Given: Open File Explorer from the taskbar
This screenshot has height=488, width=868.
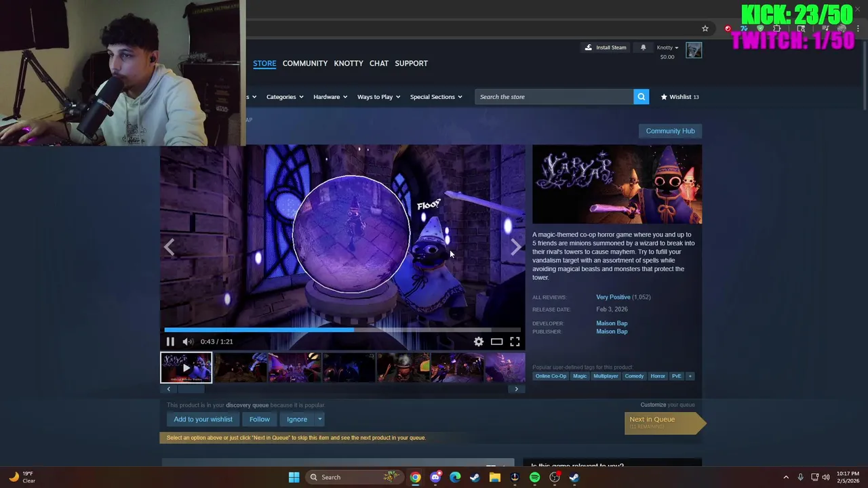Looking at the screenshot, I should tap(495, 477).
